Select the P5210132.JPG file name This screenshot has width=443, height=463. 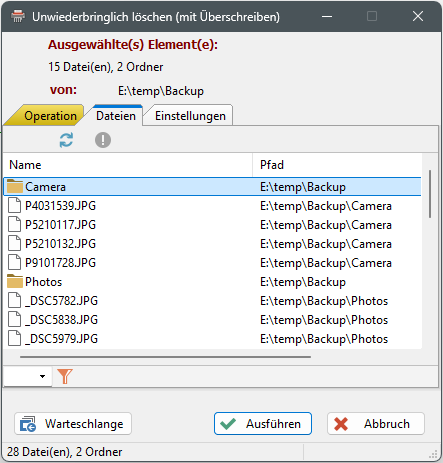(60, 244)
